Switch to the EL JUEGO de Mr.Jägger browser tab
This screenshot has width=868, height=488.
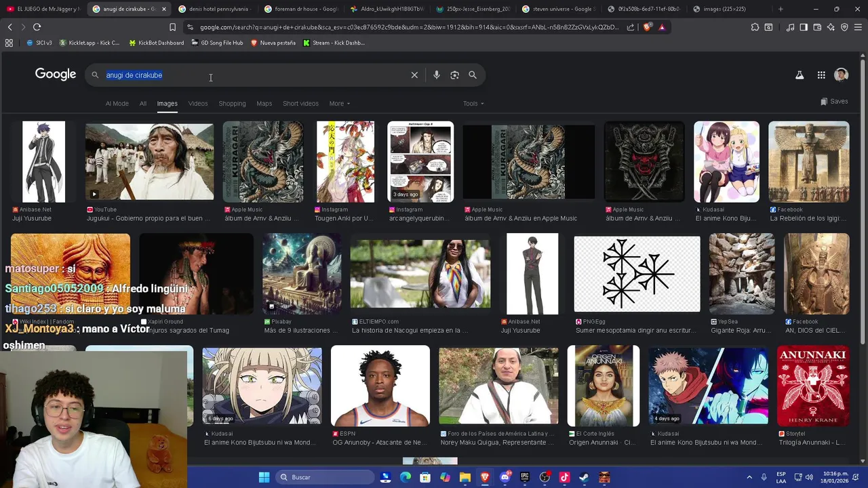pyautogui.click(x=42, y=9)
